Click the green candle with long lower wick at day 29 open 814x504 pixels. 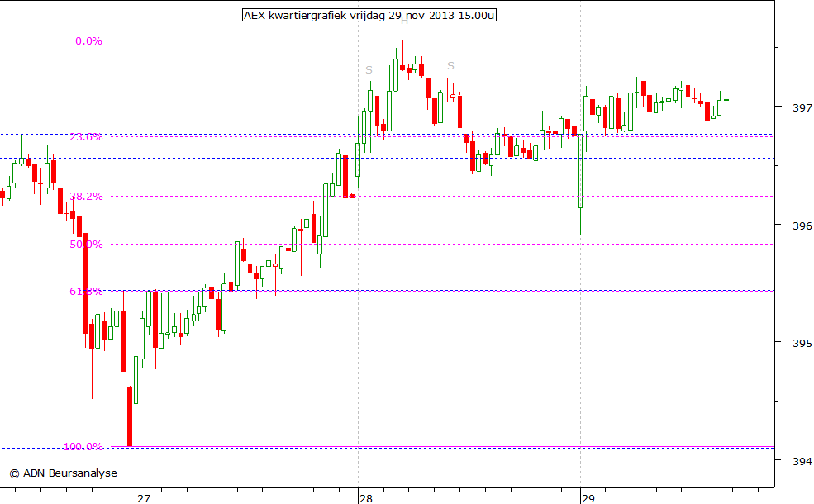(581, 171)
